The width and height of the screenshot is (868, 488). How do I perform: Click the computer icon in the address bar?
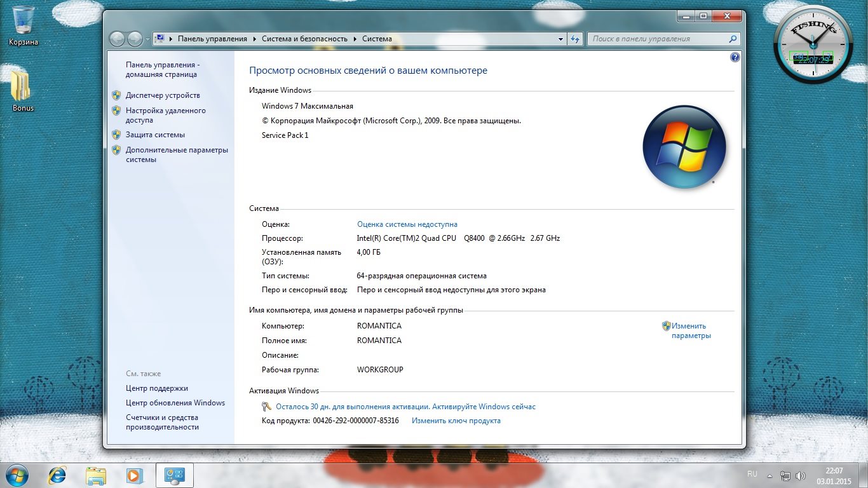[x=160, y=39]
